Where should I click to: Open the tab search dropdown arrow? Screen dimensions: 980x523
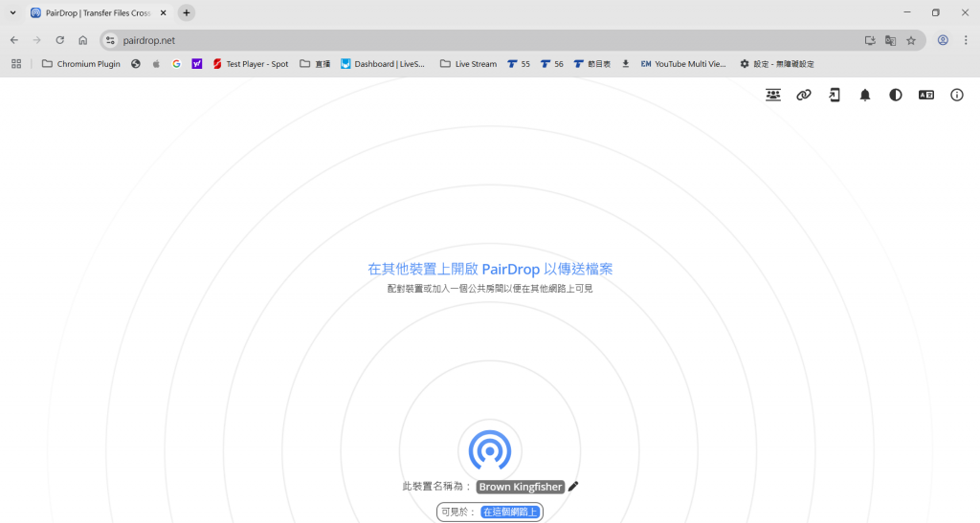[12, 12]
